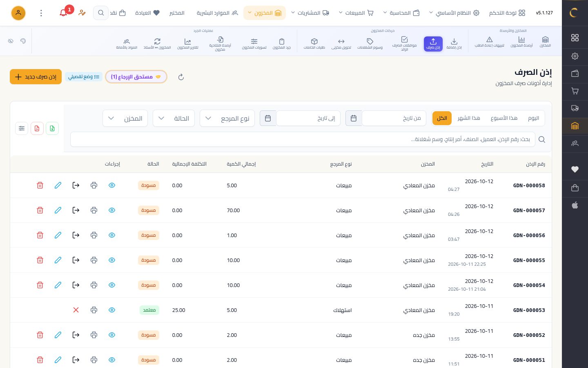Viewport: 588px width, 368px height.
Task: Click the من تاريخ date field
Action: 394,119
